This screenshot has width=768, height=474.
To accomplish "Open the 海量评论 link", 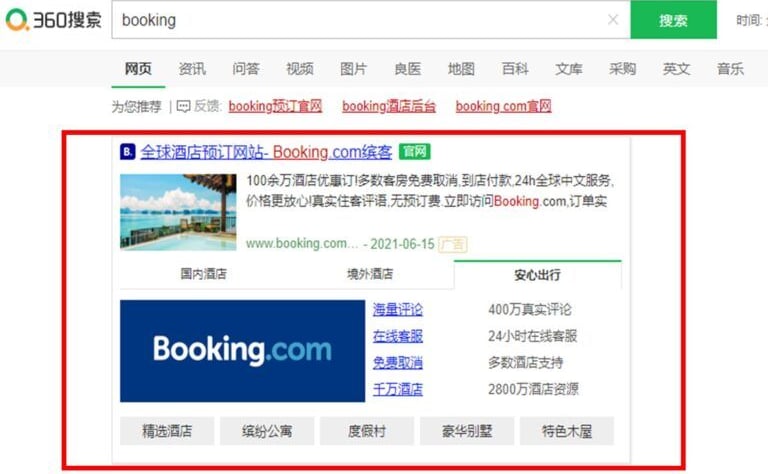I will pos(398,309).
